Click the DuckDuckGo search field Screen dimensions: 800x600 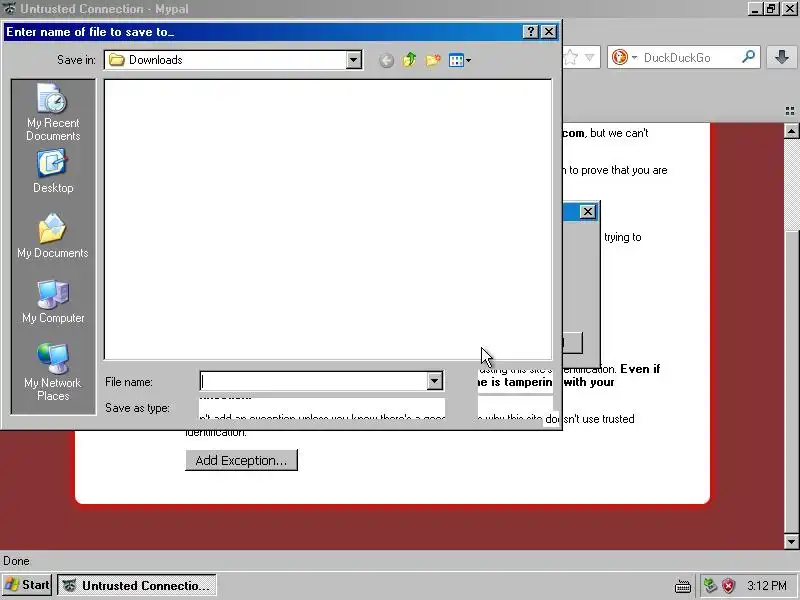[689, 58]
